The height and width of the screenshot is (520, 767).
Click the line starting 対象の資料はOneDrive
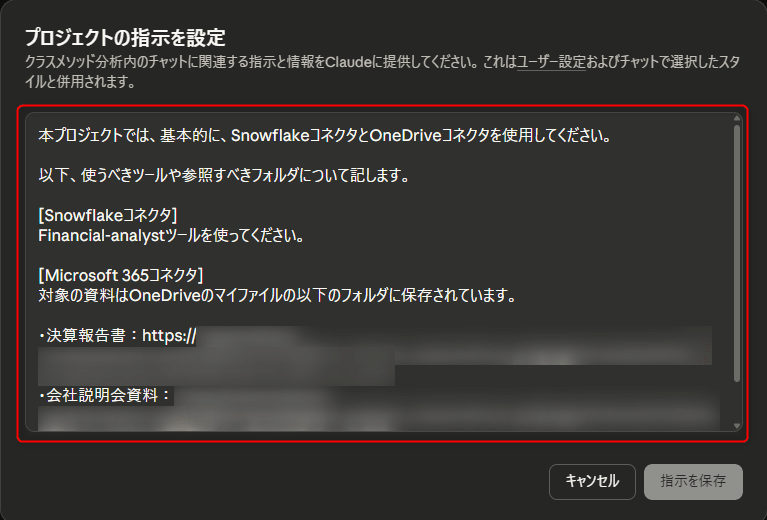pos(277,295)
